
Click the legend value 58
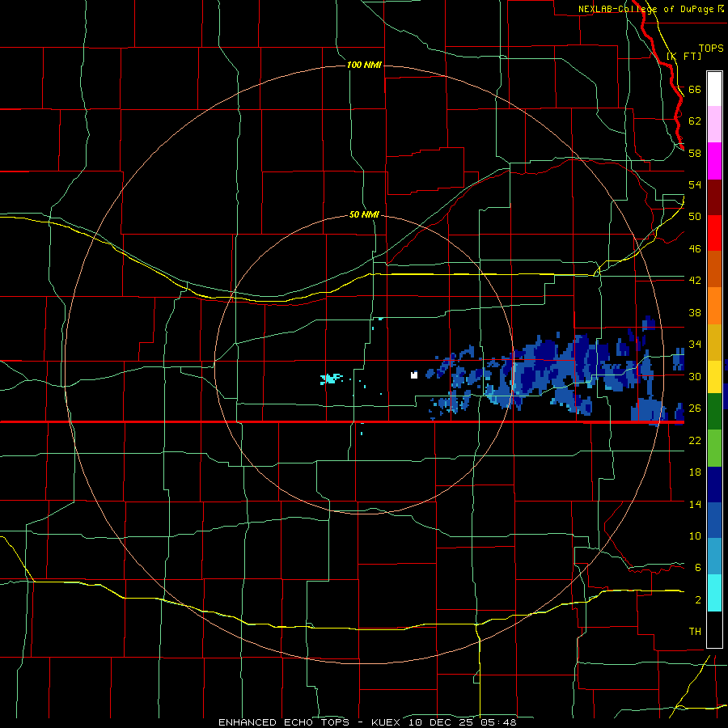pos(695,153)
